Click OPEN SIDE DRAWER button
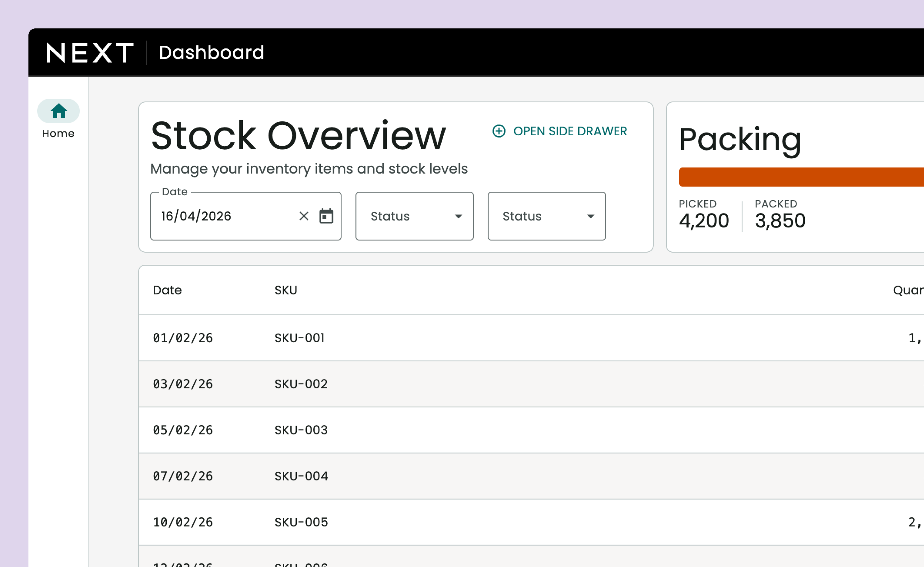The image size is (924, 567). [x=569, y=131]
